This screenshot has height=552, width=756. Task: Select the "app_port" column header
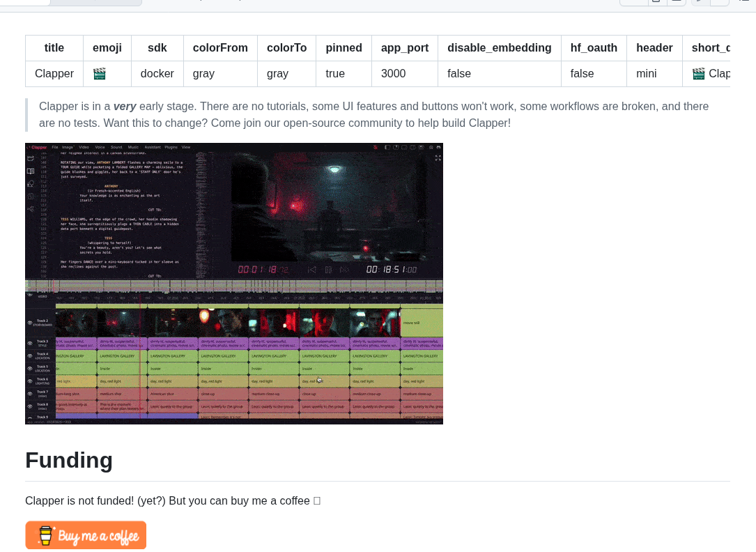pyautogui.click(x=405, y=47)
